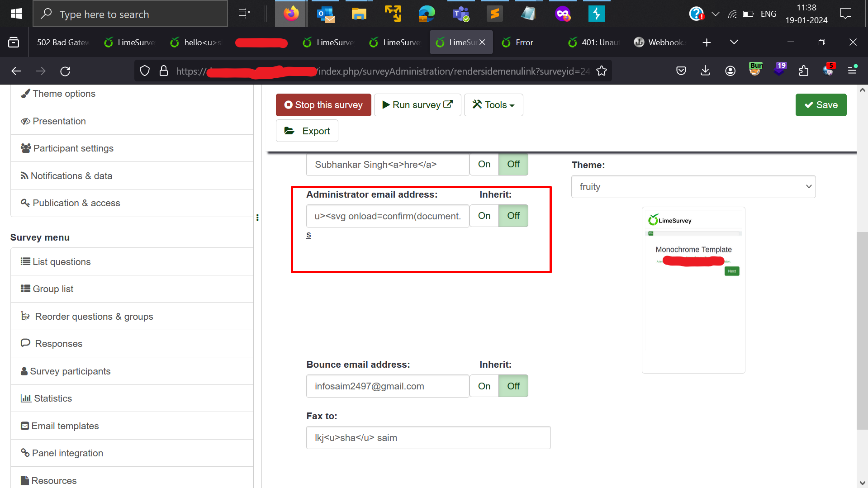Open the Firefox application menu
This screenshot has width=868, height=488.
[852, 70]
